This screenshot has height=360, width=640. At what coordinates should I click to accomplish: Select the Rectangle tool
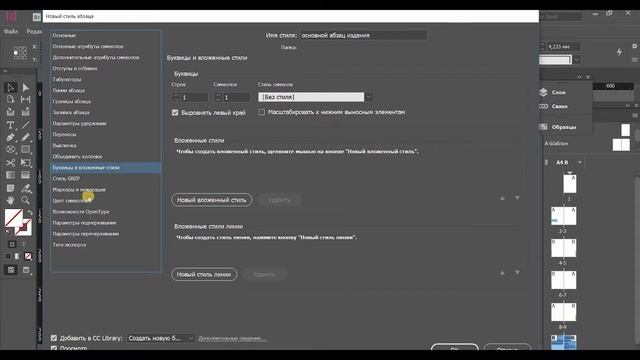tap(25, 150)
